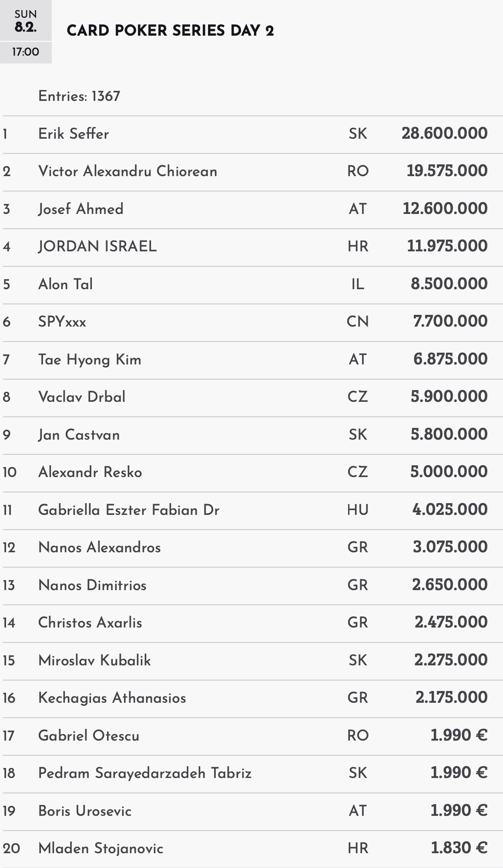503x868 pixels.
Task: Click on Josef Ahmed's name
Action: 80,209
